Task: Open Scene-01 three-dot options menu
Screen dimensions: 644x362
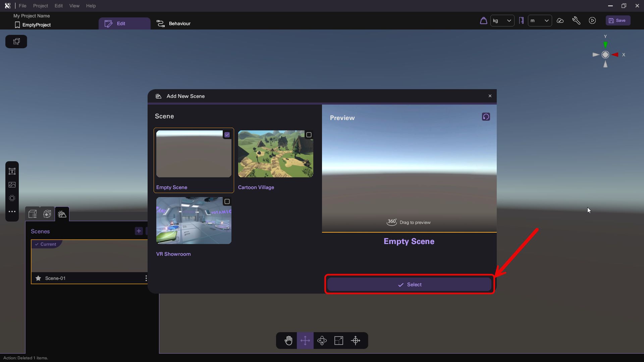Action: [x=146, y=278]
